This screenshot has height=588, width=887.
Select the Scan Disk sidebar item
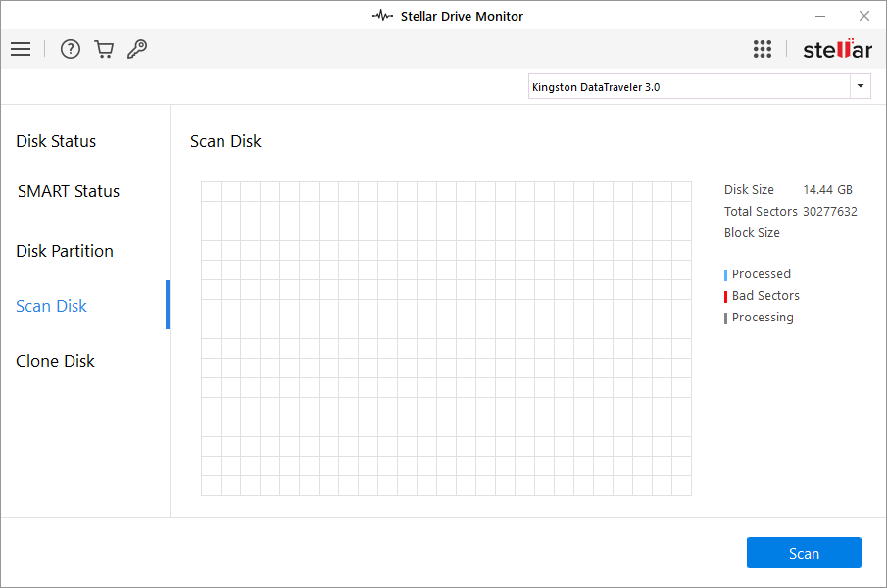(x=52, y=306)
